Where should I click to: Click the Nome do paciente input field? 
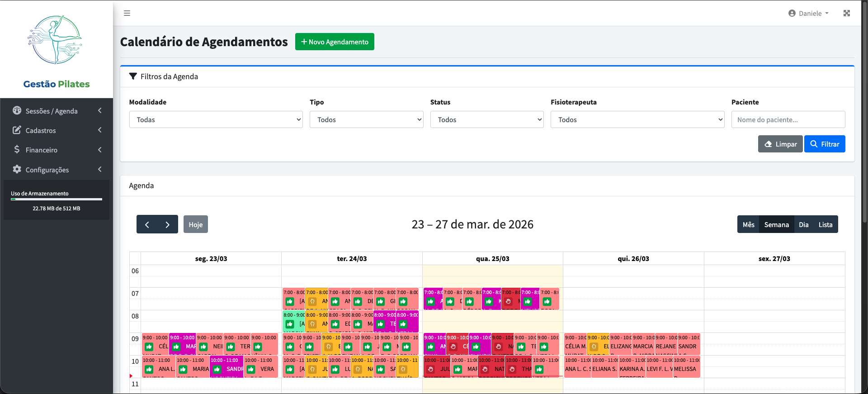788,119
